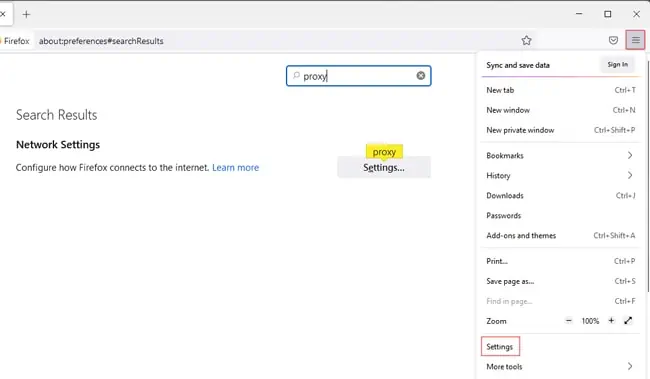Reset zoom by clicking 100%
650x379 pixels.
tap(590, 321)
